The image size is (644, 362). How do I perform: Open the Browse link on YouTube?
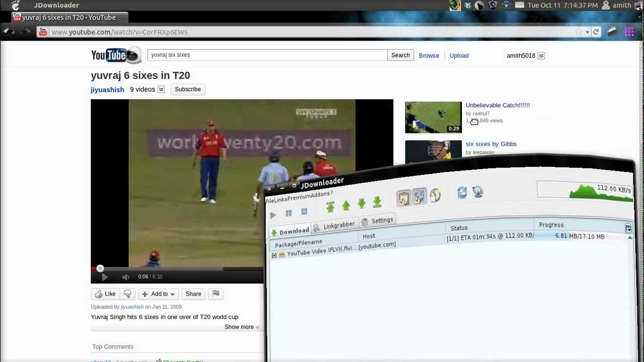click(429, 56)
